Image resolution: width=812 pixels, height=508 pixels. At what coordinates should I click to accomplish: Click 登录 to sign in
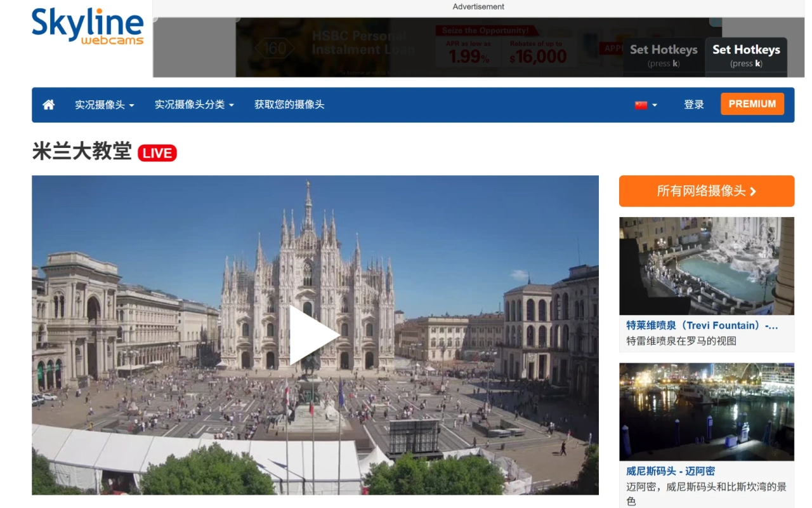(694, 105)
